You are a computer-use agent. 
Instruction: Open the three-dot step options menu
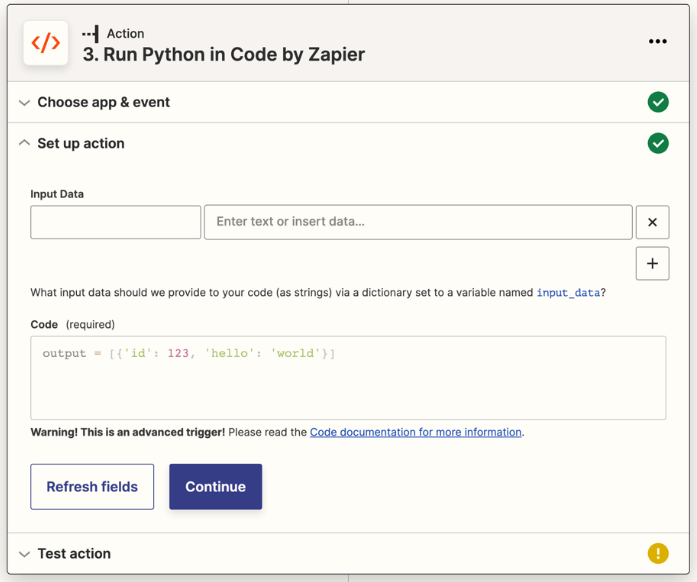point(657,42)
